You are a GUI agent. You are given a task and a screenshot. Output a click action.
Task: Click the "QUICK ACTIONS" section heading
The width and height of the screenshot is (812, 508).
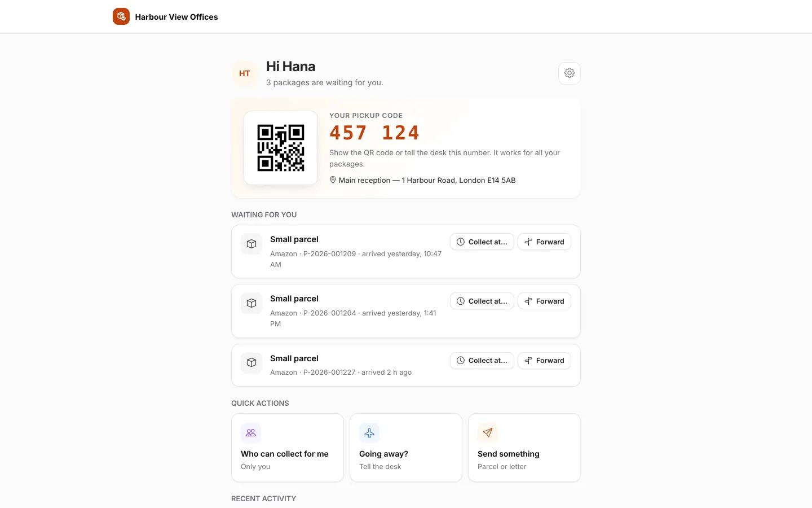coord(260,403)
